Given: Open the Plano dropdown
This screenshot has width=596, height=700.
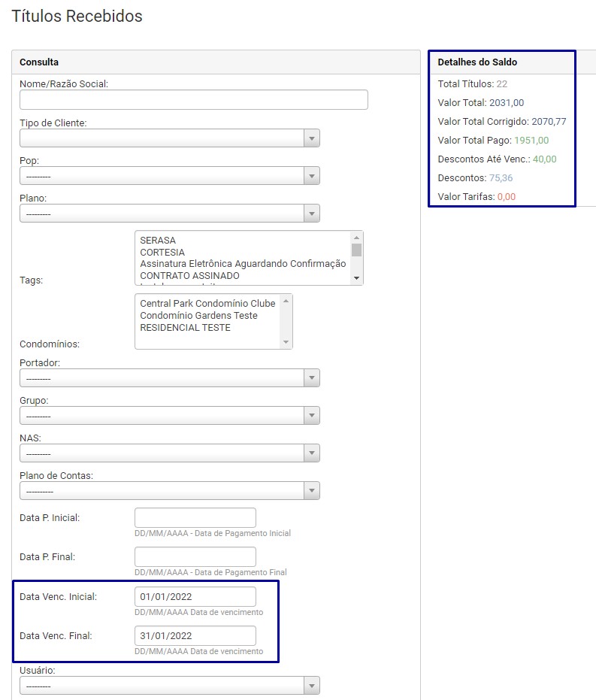Looking at the screenshot, I should point(169,214).
